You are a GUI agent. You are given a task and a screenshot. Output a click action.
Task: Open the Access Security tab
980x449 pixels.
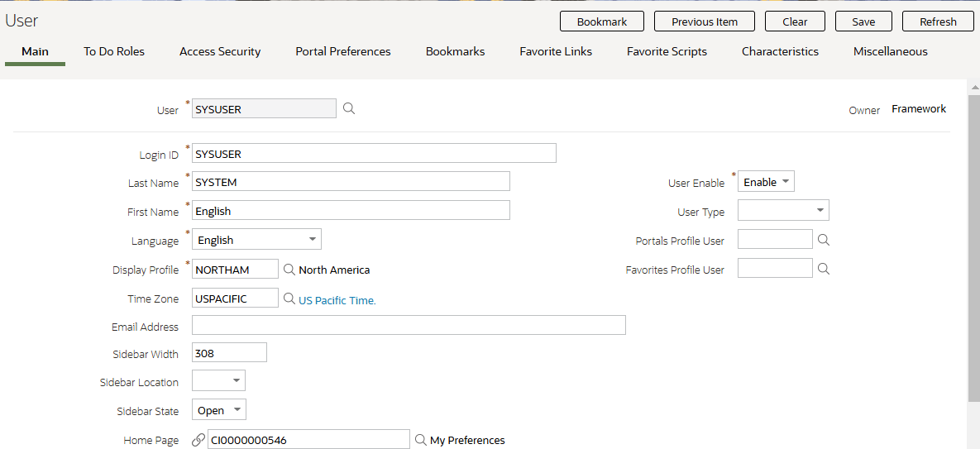click(x=220, y=52)
